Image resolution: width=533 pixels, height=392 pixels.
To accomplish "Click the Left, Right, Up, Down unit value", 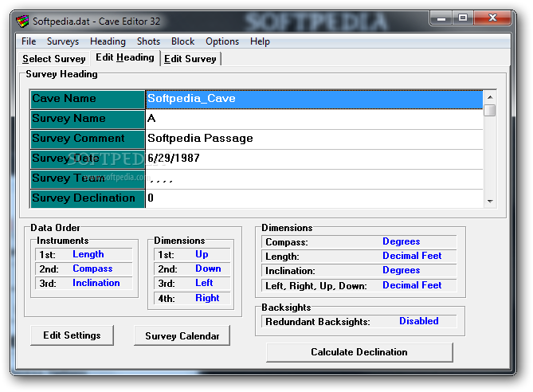I will click(412, 285).
